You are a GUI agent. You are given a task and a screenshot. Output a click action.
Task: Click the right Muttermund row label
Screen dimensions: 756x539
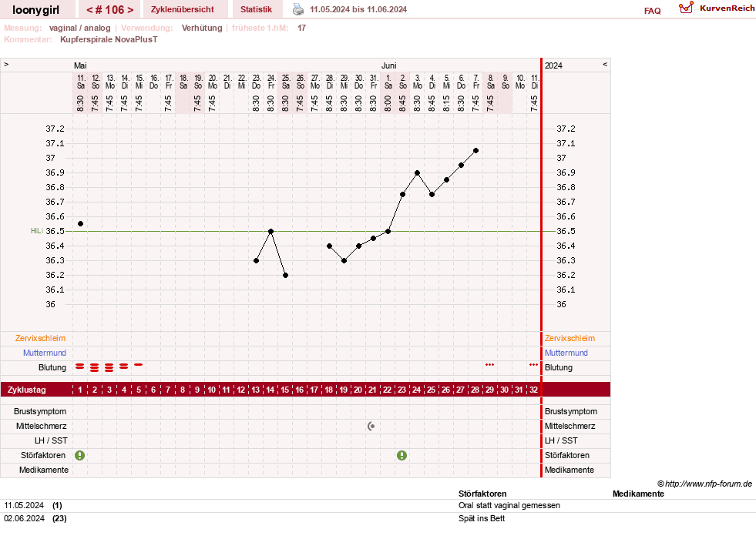[566, 353]
